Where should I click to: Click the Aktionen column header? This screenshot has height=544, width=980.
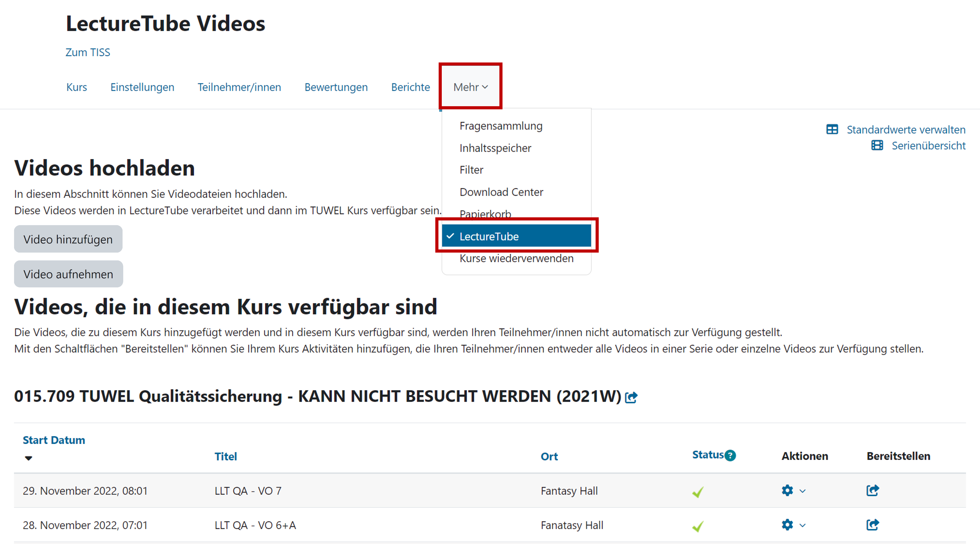point(805,456)
